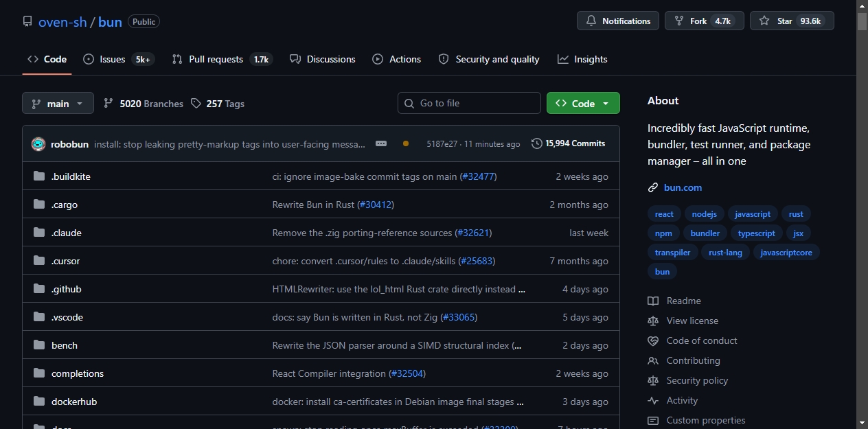Click the scrollbar down arrow
Viewport: 868px width, 429px height.
(x=862, y=422)
